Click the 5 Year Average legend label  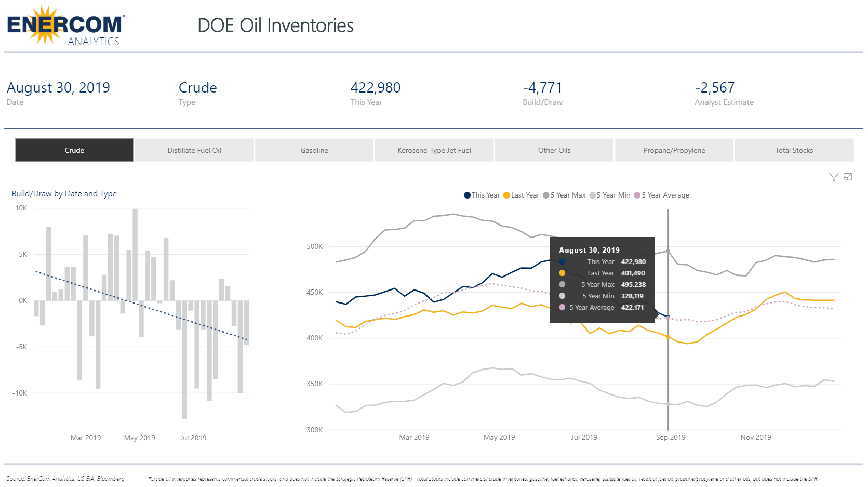[665, 195]
